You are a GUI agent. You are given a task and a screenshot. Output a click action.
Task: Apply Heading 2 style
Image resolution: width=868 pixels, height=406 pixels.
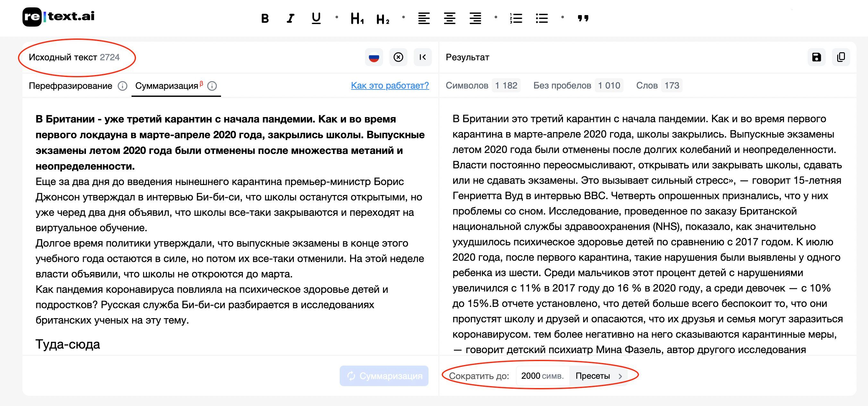click(x=383, y=19)
